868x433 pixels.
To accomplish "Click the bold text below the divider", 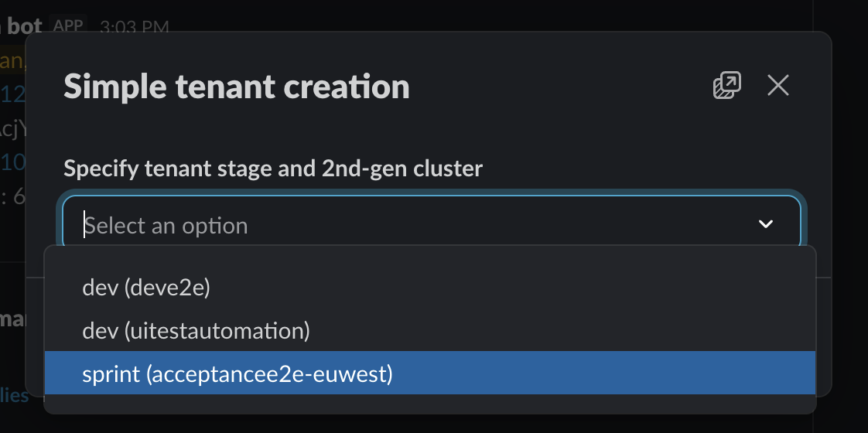I will click(13, 319).
